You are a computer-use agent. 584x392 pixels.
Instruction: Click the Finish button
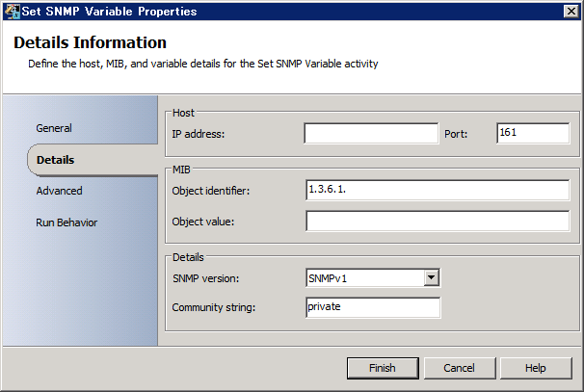click(x=383, y=368)
